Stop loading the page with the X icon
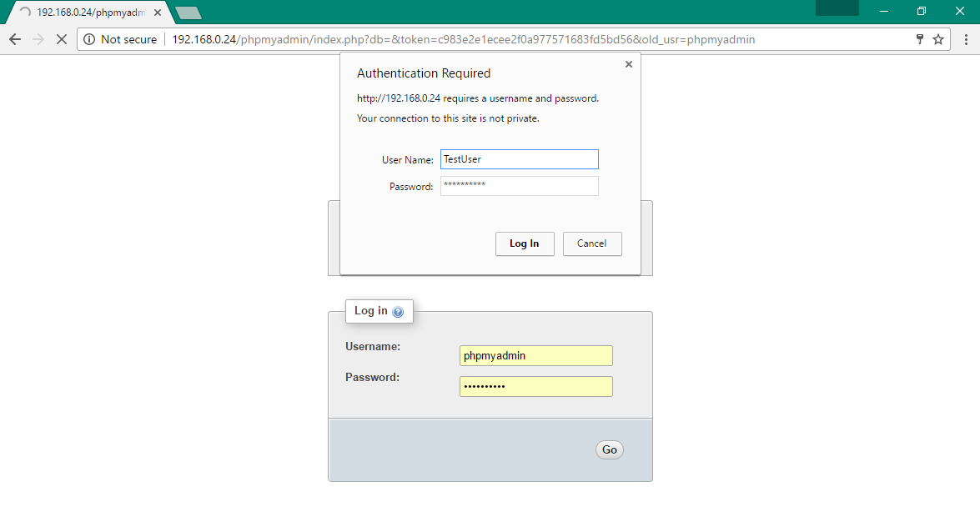 pos(62,38)
